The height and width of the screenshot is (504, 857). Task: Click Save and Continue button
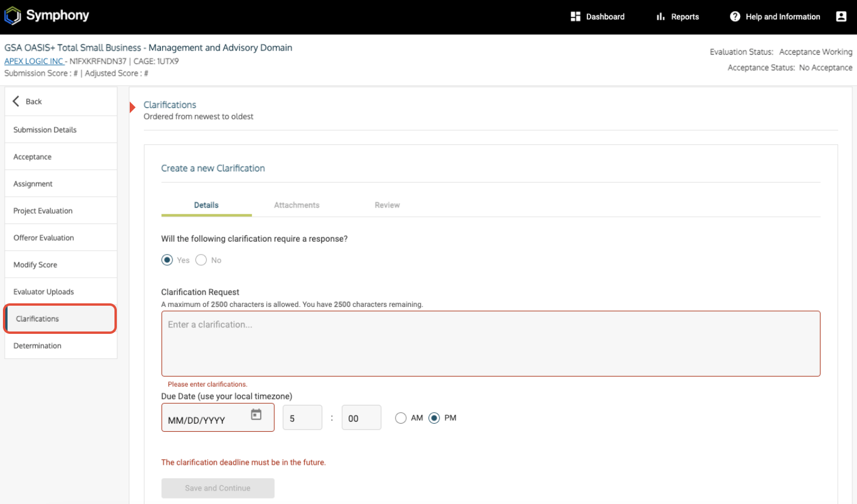[x=218, y=488]
